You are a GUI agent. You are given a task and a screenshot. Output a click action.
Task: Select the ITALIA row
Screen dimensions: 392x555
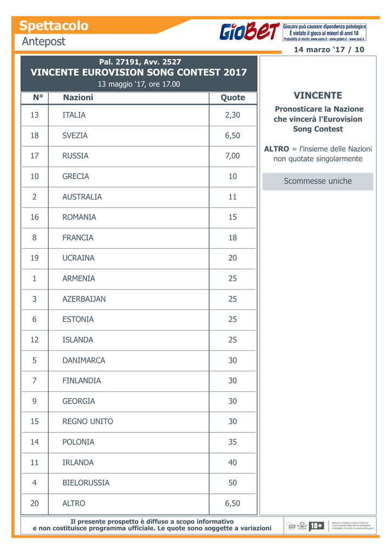139,115
